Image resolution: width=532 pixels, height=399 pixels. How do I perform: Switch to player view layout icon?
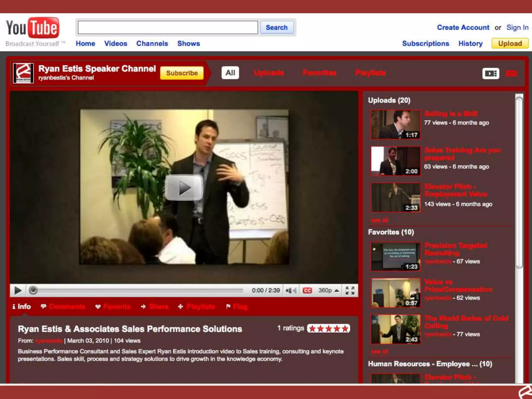490,74
